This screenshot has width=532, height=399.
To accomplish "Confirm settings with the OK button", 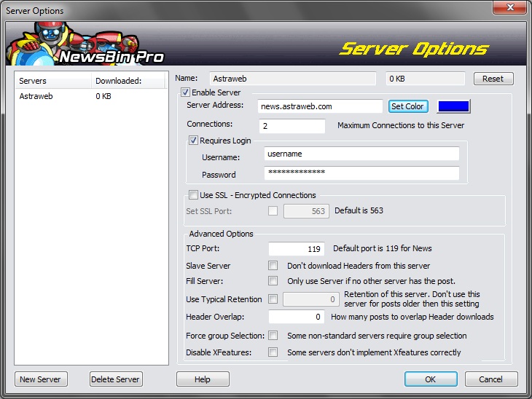I will (x=431, y=379).
